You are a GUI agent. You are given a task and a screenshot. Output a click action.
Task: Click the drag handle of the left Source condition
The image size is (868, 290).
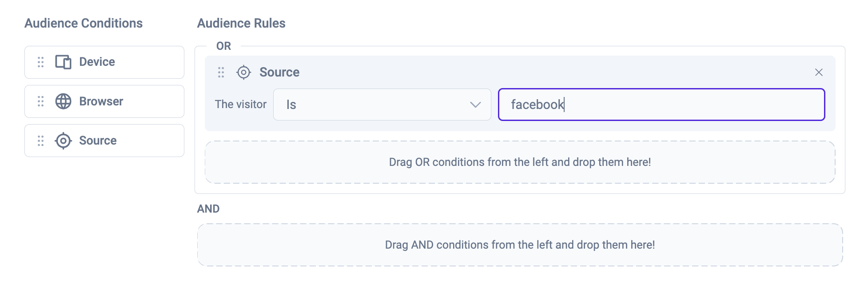coord(41,141)
